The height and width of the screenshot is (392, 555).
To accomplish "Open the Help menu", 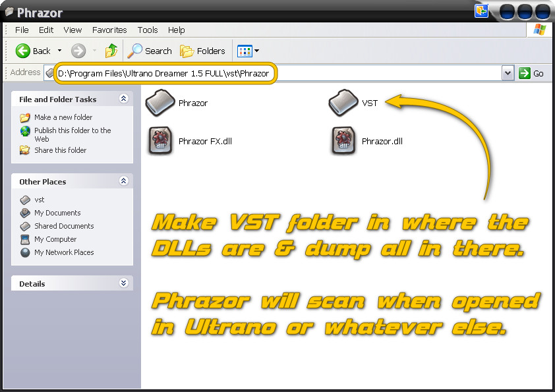I will point(176,30).
